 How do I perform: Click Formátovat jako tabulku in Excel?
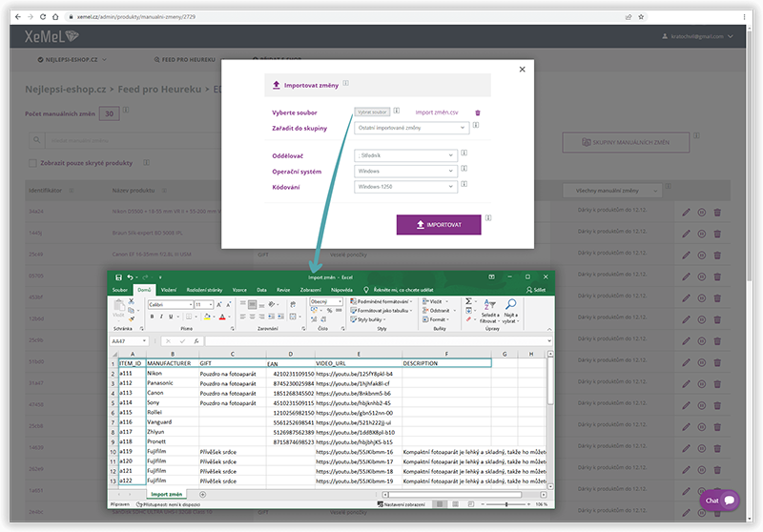(381, 310)
